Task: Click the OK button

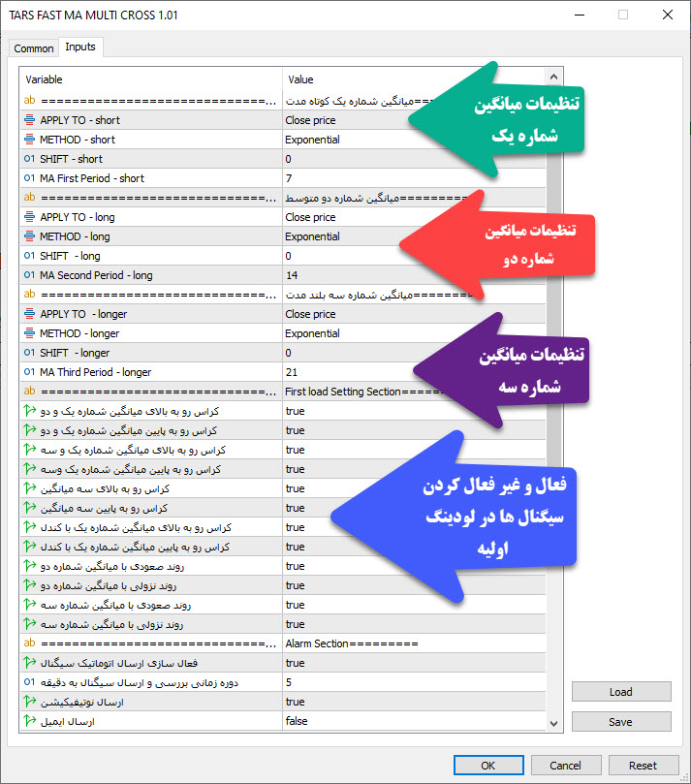Action: [488, 766]
